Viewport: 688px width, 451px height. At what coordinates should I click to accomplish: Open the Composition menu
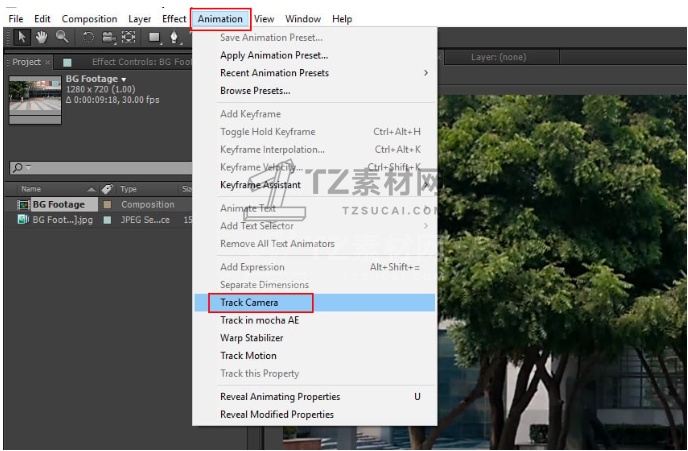(x=90, y=19)
